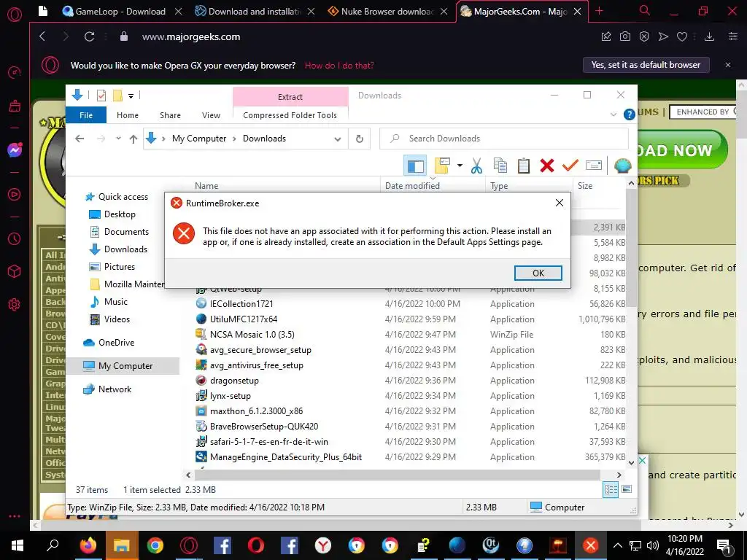Image resolution: width=747 pixels, height=560 pixels.
Task: Click the red X Delete icon in Explorer toolbar
Action: tap(547, 166)
